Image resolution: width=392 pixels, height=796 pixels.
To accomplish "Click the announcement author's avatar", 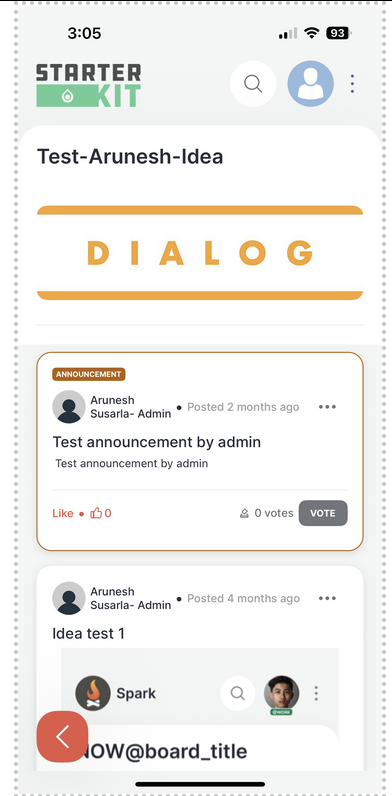I will [69, 407].
